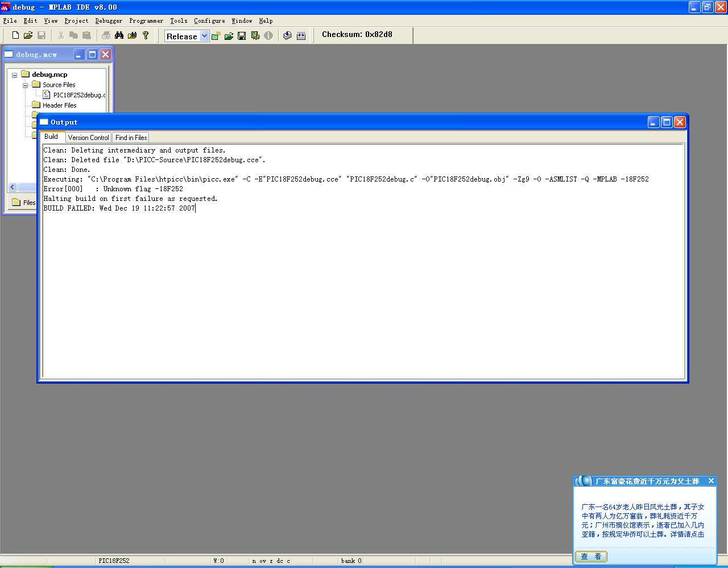Screen dimensions: 728x568
Task: Switch to the Files tab in project window
Action: (x=24, y=202)
